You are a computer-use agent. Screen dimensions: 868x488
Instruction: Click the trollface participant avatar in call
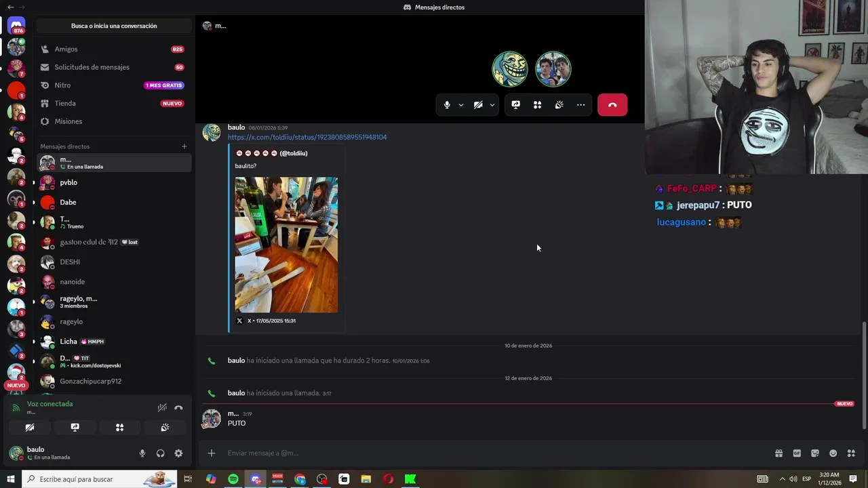(x=510, y=69)
